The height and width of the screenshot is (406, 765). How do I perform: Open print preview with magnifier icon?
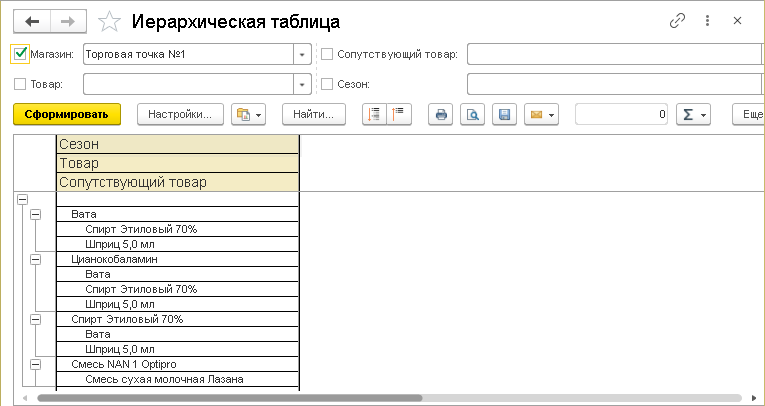point(472,115)
